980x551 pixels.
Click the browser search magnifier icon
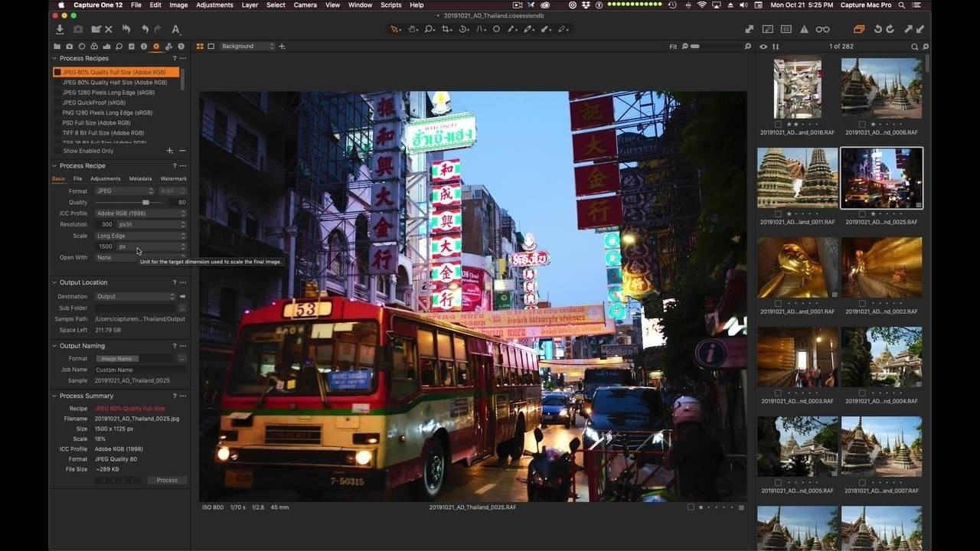coord(914,47)
